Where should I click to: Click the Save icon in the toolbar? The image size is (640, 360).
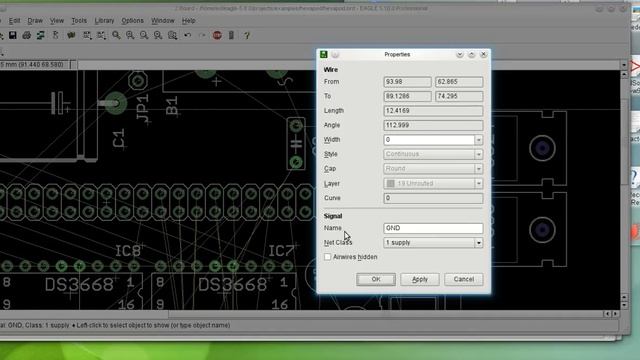[x=13, y=36]
